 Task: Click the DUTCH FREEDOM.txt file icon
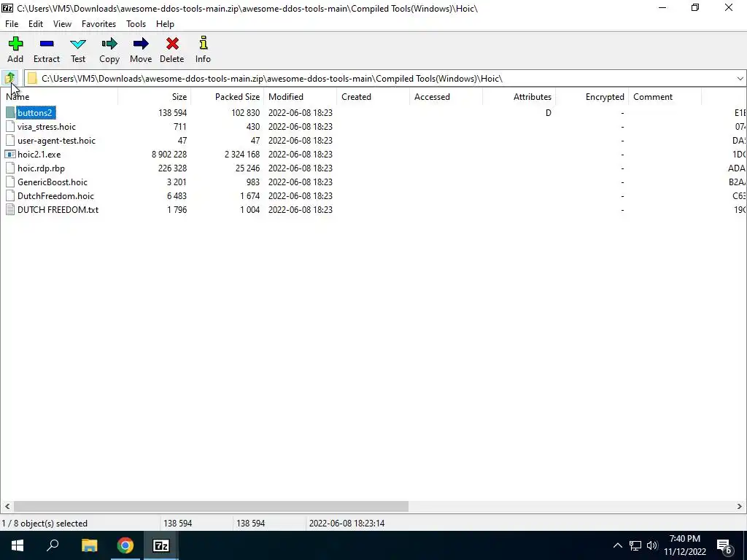10,210
